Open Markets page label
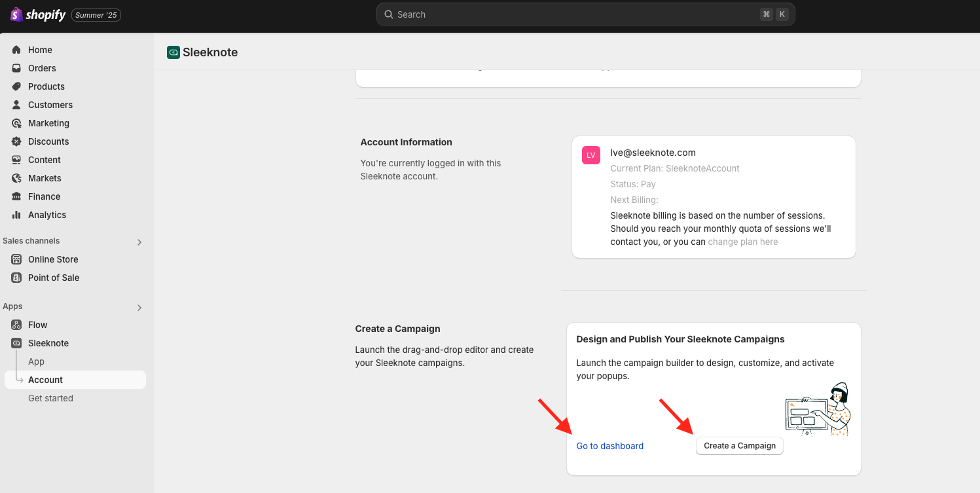The height and width of the screenshot is (493, 980). [x=45, y=178]
